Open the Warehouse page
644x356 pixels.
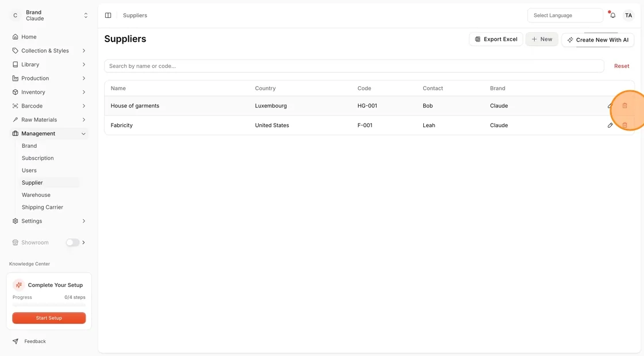(36, 195)
